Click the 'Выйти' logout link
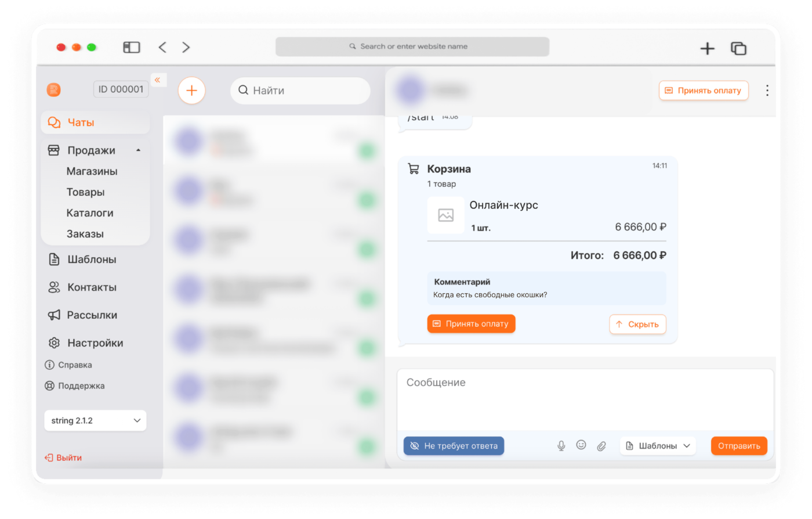 coord(63,458)
